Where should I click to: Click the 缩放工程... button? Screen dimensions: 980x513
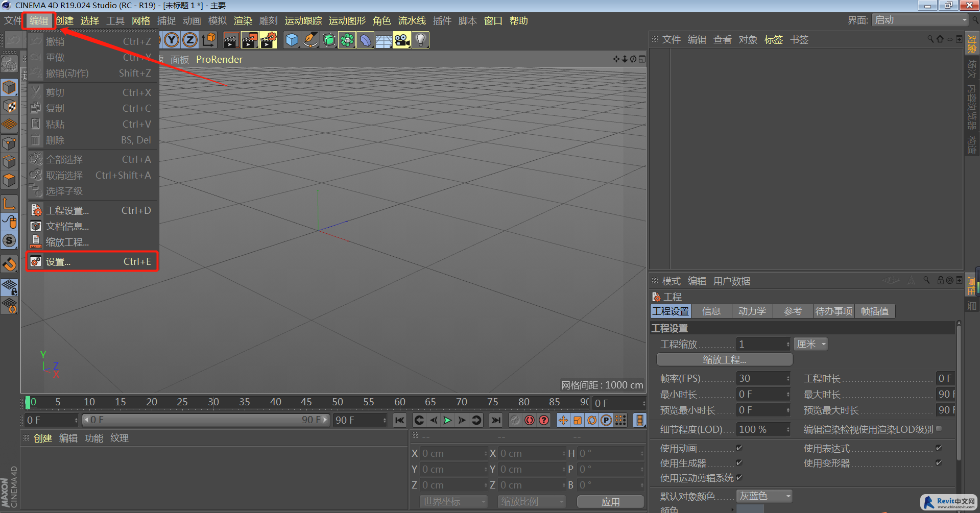pyautogui.click(x=724, y=359)
